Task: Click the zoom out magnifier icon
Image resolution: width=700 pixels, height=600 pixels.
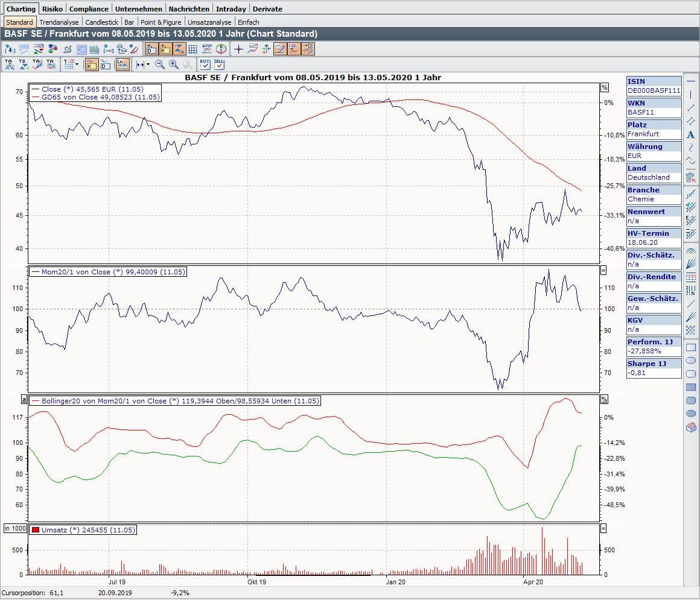Action: (x=160, y=65)
